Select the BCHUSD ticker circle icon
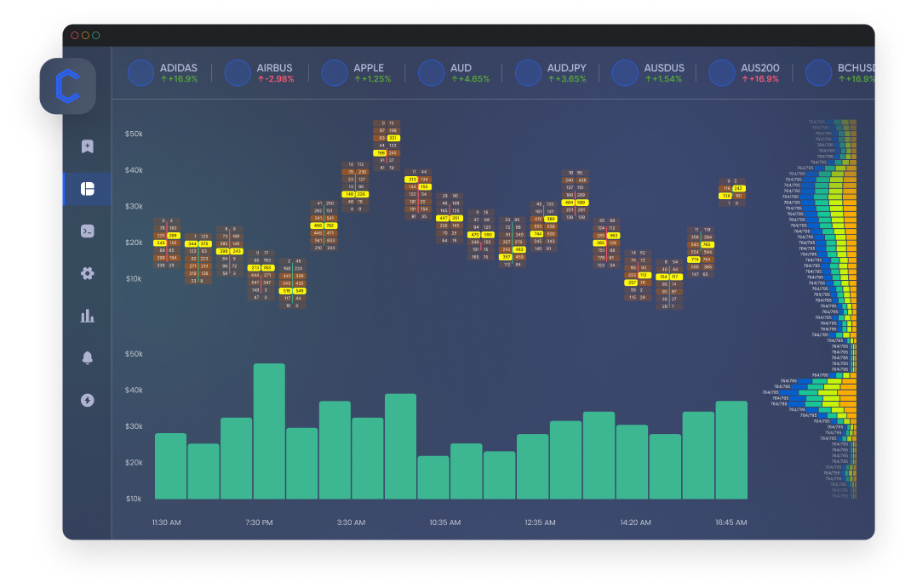Viewport: 911px width, 588px height. pyautogui.click(x=818, y=73)
